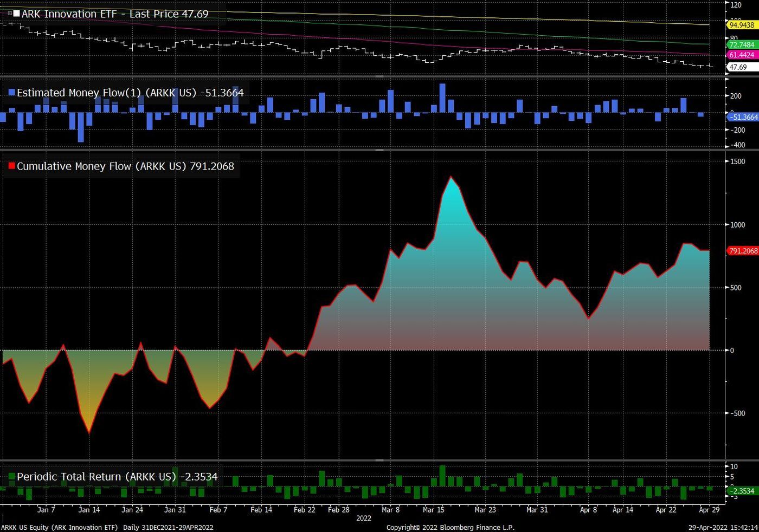
Task: Click the Jan 31 date label
Action: 175,510
